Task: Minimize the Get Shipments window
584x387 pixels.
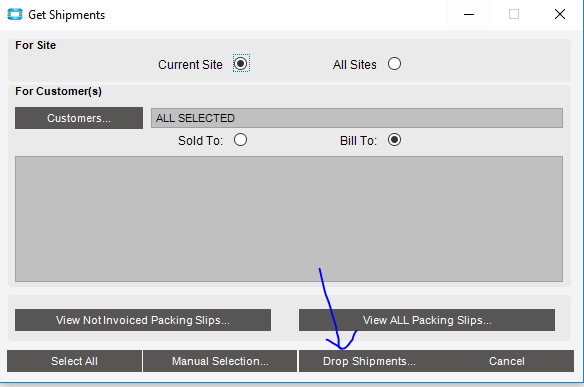Action: (469, 15)
